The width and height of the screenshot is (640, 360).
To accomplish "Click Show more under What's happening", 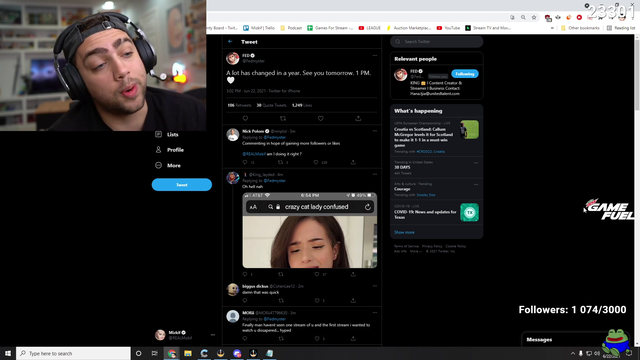I will [x=404, y=232].
